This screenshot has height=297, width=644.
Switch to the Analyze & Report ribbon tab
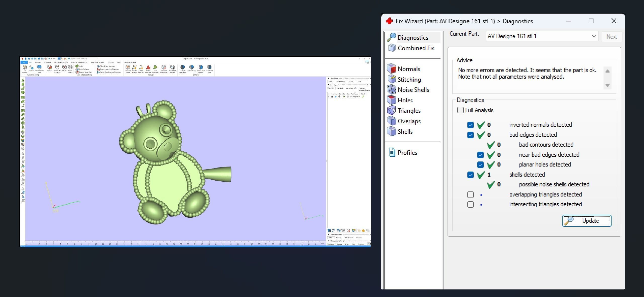[x=98, y=62]
